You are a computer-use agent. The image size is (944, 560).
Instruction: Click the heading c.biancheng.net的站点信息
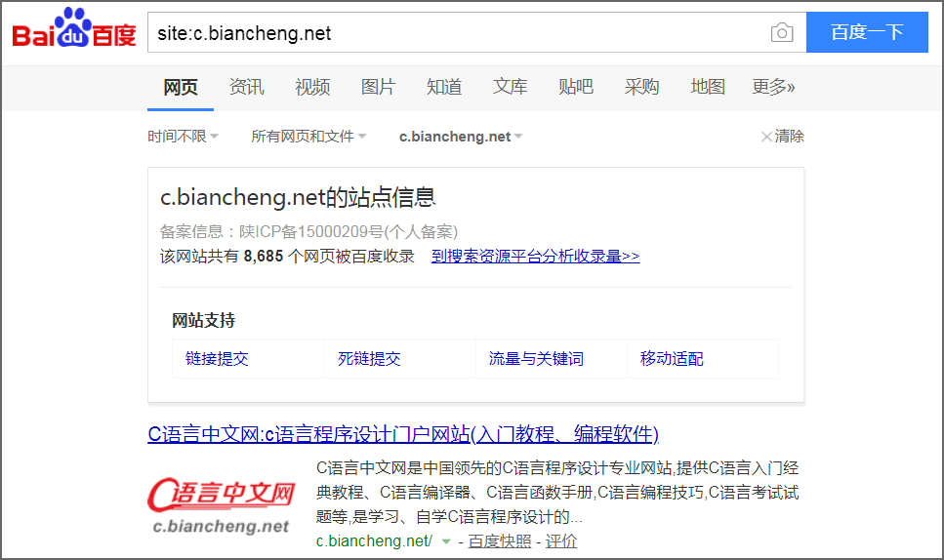[x=298, y=197]
